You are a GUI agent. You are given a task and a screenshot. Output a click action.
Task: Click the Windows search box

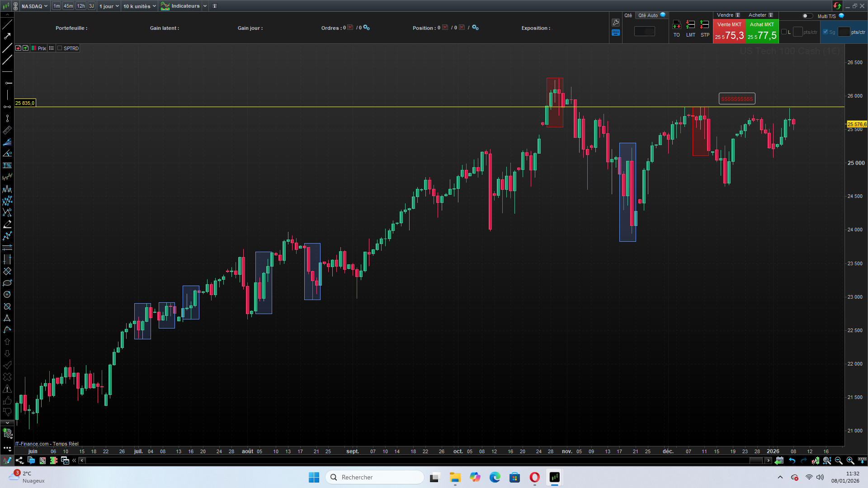pos(374,477)
